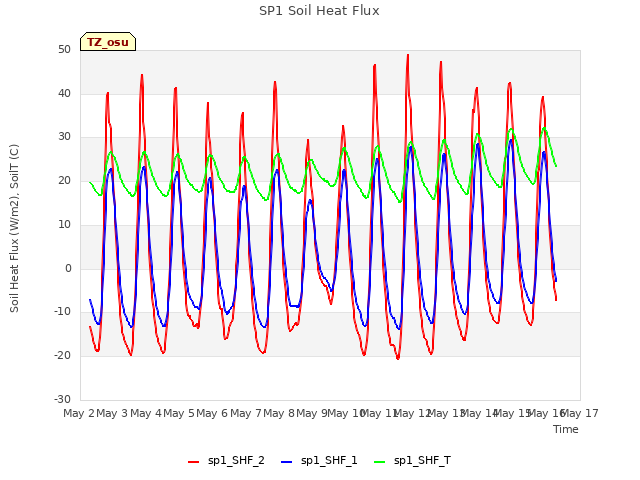Screen dimensions: 640x480
Task: Click the 40 y-axis tick label
Action: (x=64, y=93)
